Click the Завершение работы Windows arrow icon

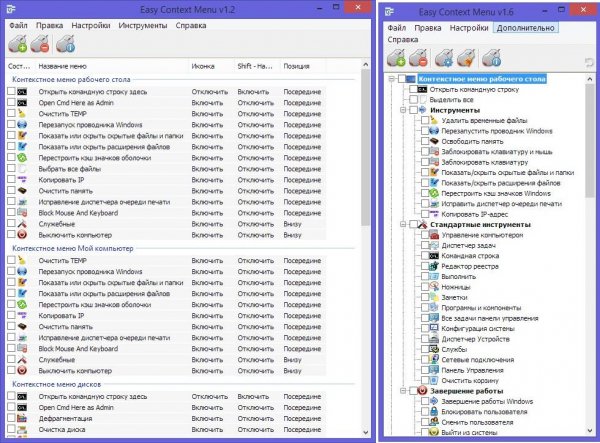pyautogui.click(x=434, y=401)
